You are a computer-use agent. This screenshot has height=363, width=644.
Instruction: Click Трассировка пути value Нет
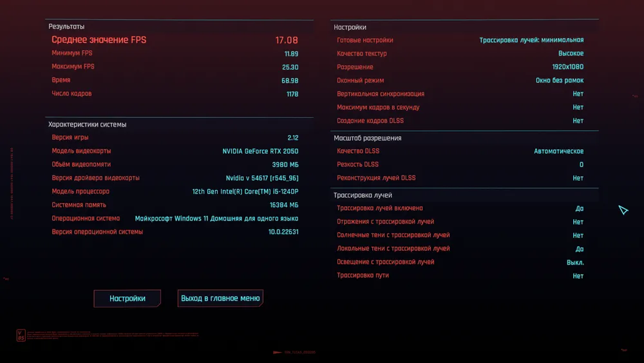click(x=578, y=276)
